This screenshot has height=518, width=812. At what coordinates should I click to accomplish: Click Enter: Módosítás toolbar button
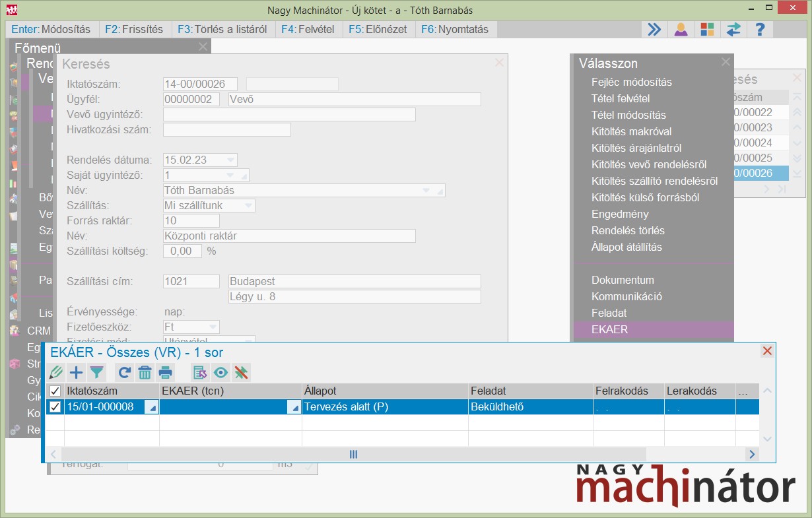(x=51, y=29)
